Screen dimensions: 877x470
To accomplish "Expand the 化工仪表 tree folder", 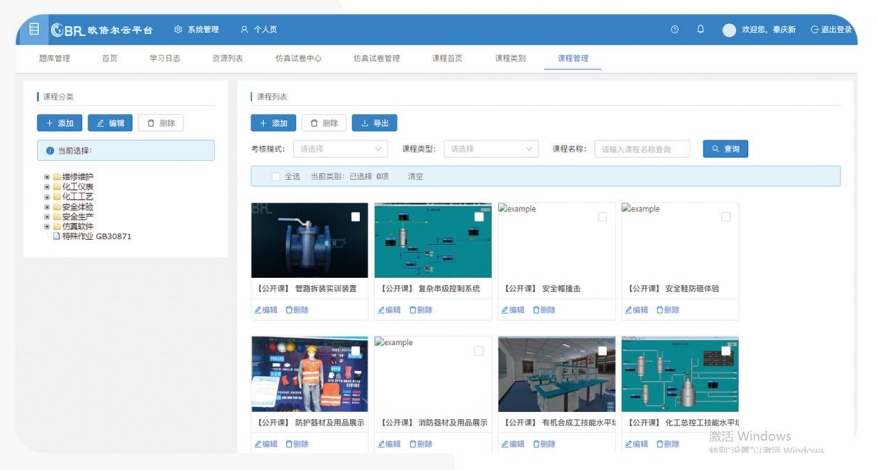I will 47,187.
